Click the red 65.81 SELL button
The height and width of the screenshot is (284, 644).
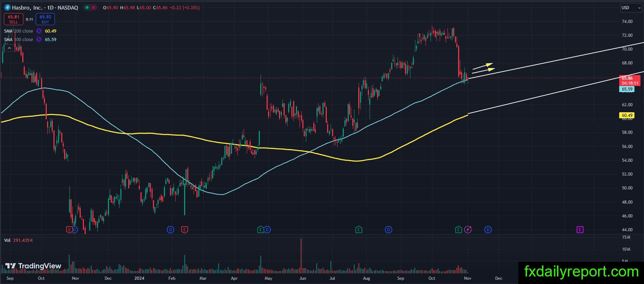coord(13,19)
